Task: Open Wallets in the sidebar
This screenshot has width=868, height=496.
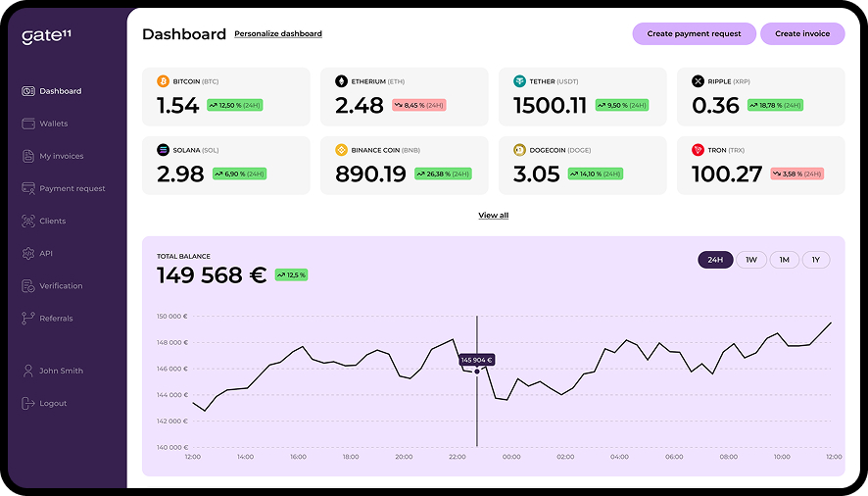Action: (x=53, y=124)
